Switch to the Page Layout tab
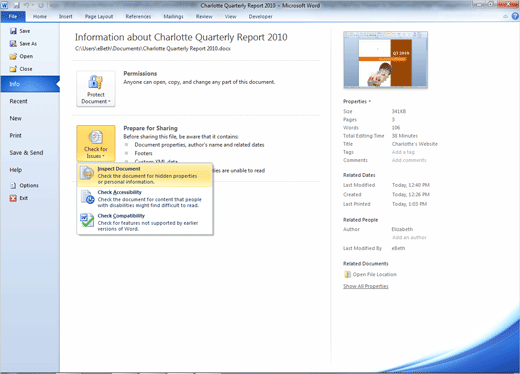 coord(99,16)
